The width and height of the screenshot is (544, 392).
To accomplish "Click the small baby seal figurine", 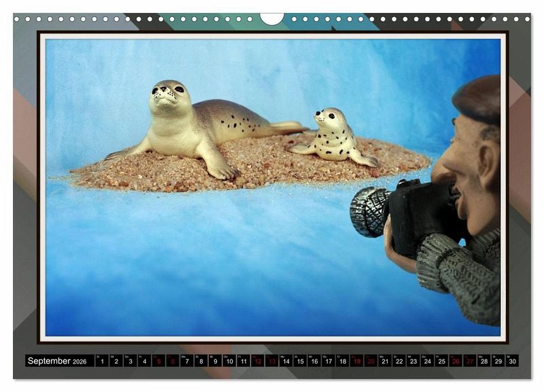I will coord(333,136).
